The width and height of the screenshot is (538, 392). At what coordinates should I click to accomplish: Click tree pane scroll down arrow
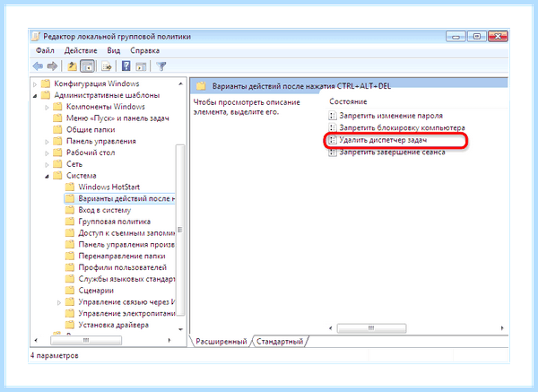tap(180, 329)
